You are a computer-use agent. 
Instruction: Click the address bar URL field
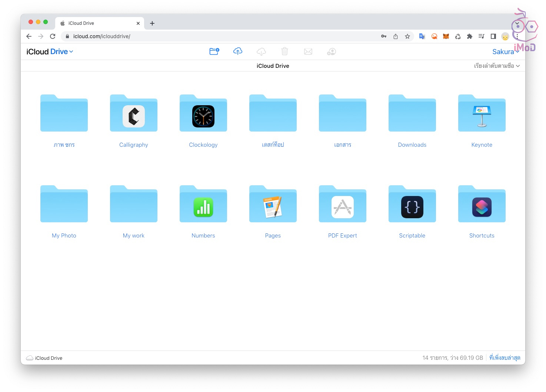click(222, 36)
